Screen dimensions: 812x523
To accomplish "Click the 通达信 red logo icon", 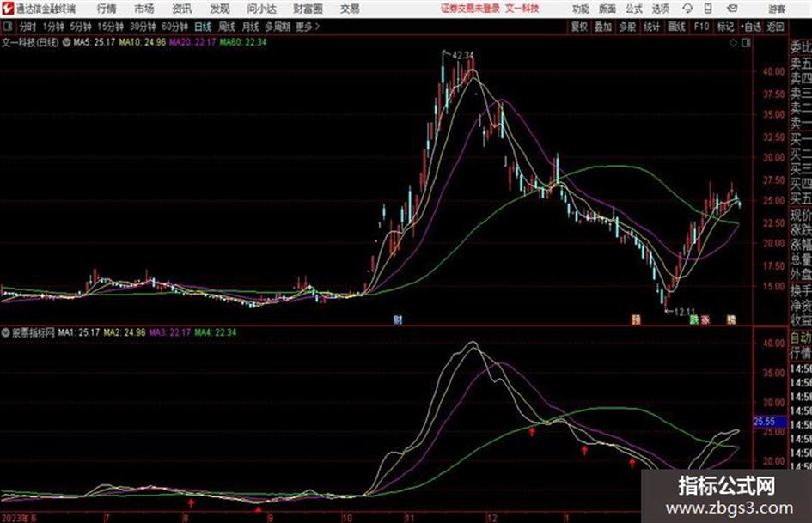I will tap(8, 9).
